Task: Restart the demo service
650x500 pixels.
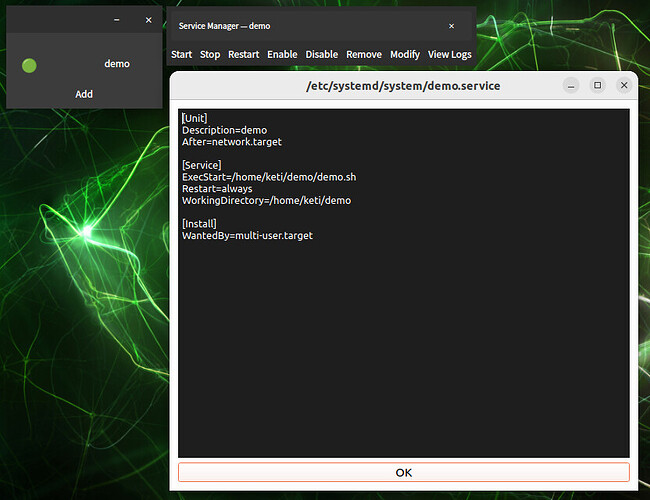Action: pos(243,55)
